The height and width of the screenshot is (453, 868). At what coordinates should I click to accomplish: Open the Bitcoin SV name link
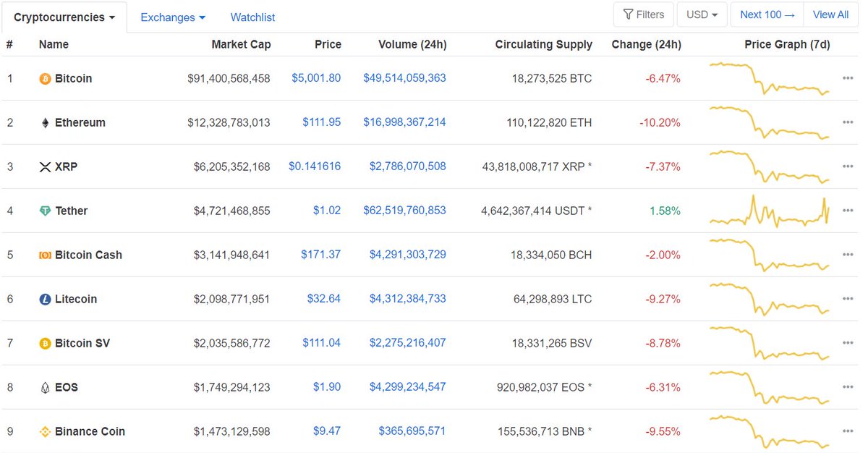point(82,344)
